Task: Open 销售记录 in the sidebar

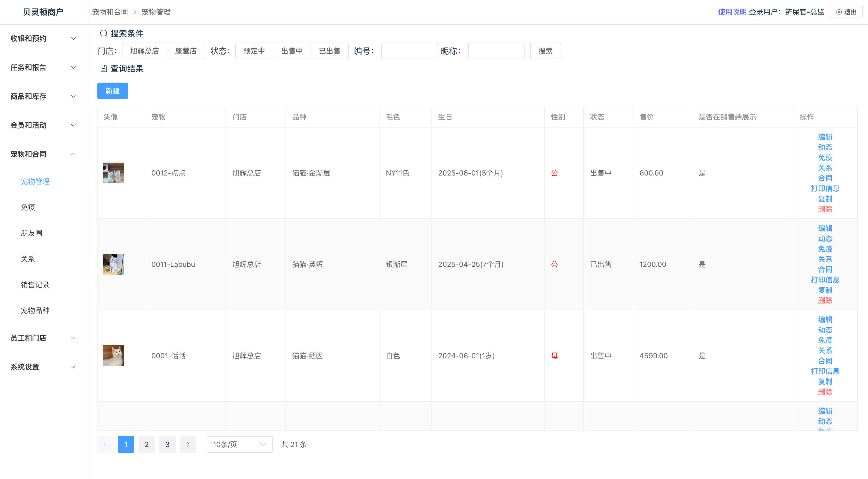Action: pos(35,285)
